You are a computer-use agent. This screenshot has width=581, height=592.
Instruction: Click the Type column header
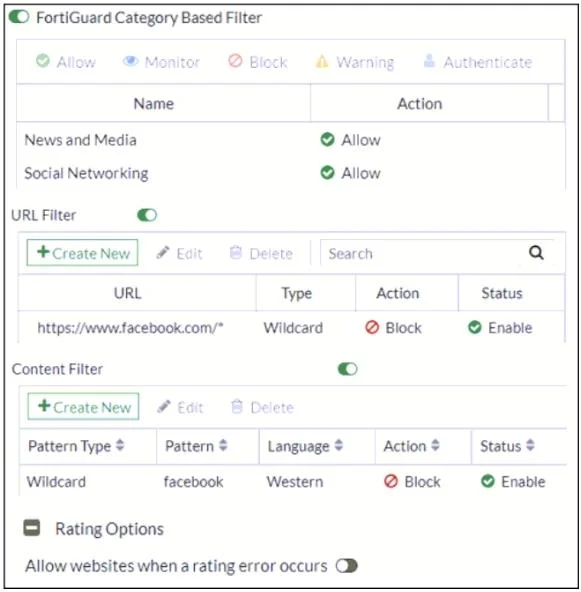[x=306, y=293]
